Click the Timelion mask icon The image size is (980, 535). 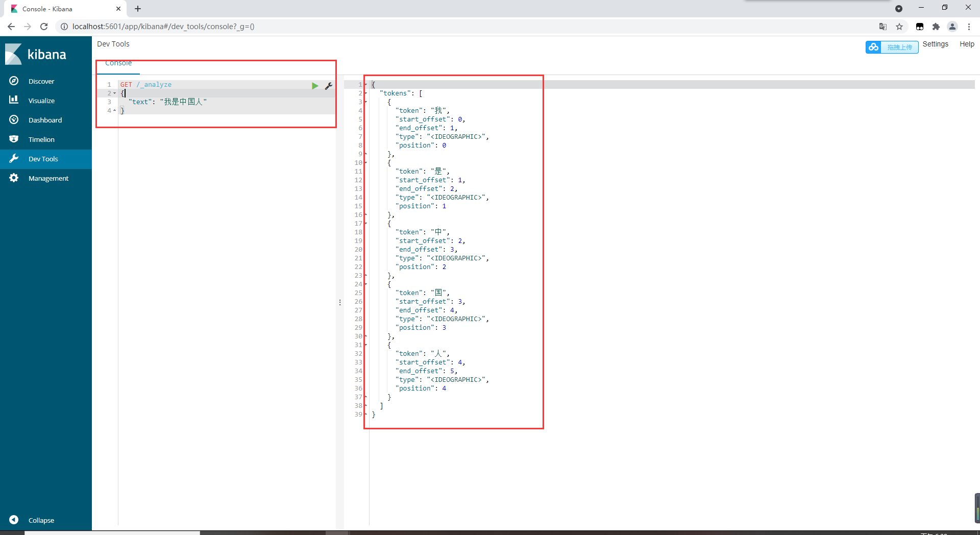tap(14, 139)
